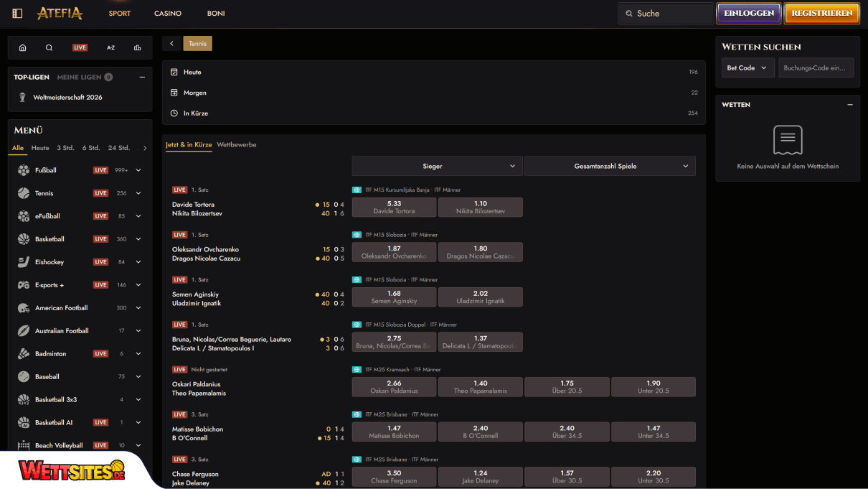Open the Oleksandr Ovcharenko match

206,249
